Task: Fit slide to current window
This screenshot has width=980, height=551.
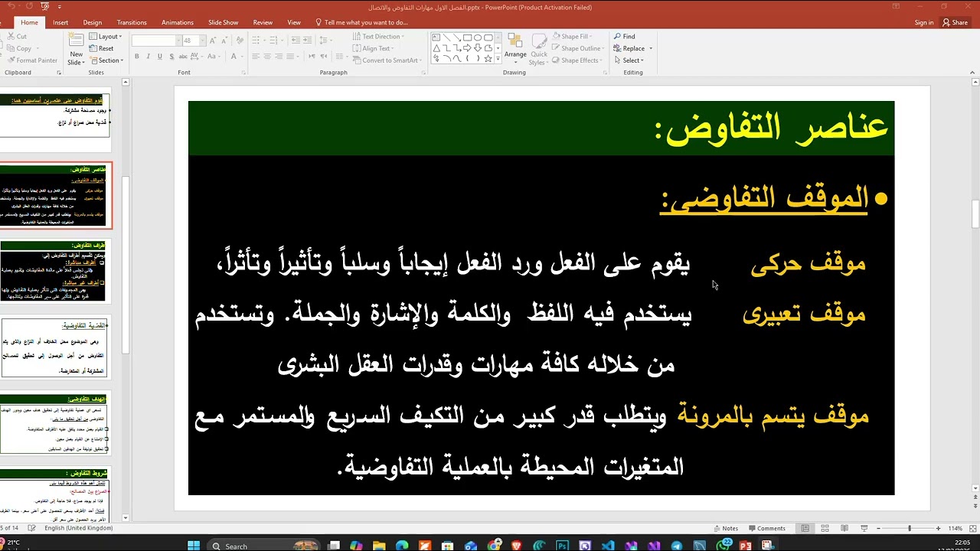Action: [973, 528]
